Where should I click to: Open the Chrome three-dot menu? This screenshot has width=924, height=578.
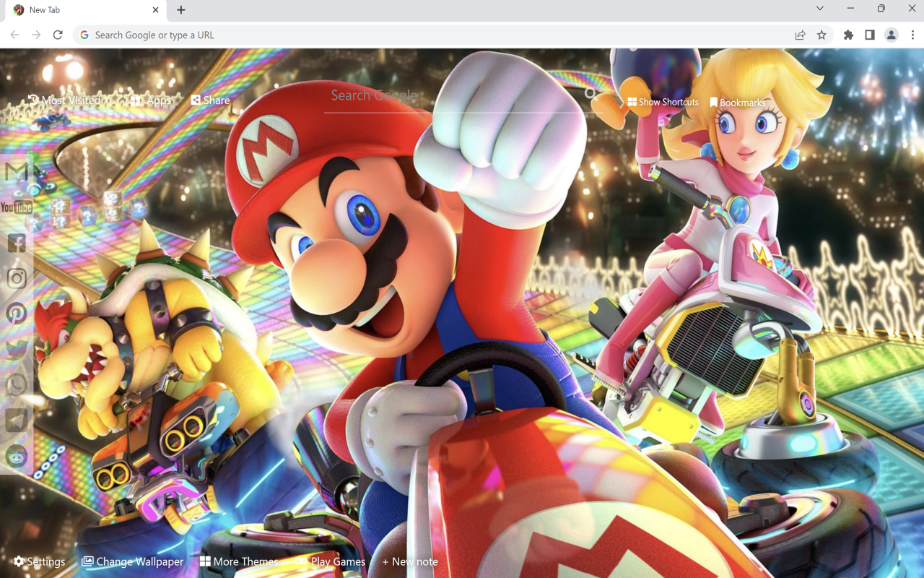tap(912, 35)
